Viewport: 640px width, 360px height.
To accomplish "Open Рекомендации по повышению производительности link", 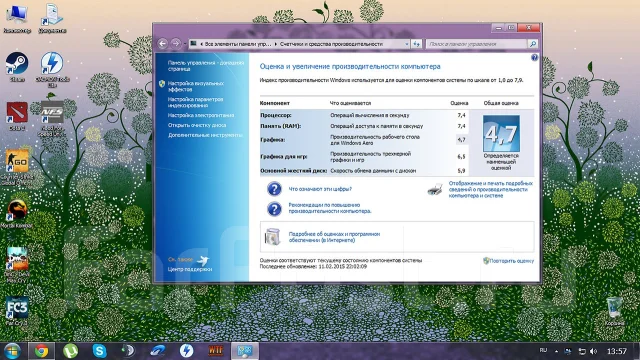I will click(x=330, y=208).
